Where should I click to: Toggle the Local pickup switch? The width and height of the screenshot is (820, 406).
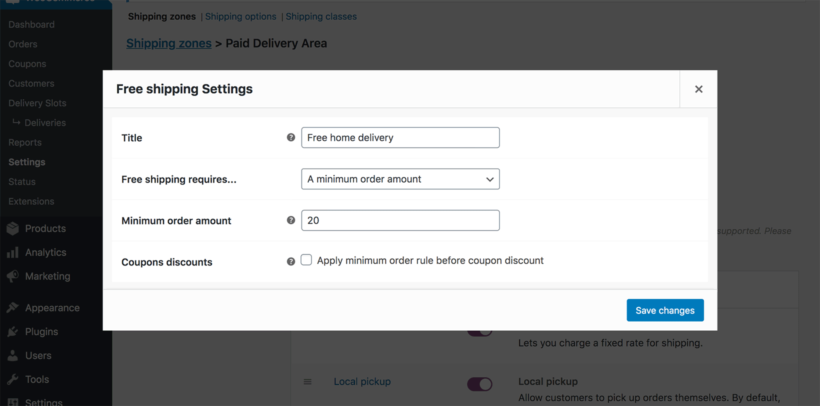click(480, 384)
